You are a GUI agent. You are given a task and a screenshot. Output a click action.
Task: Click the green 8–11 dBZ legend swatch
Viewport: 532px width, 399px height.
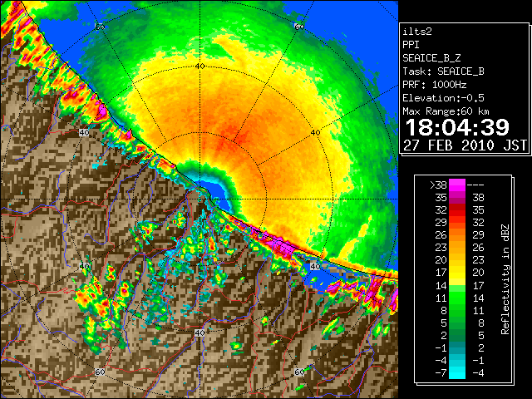tap(457, 310)
